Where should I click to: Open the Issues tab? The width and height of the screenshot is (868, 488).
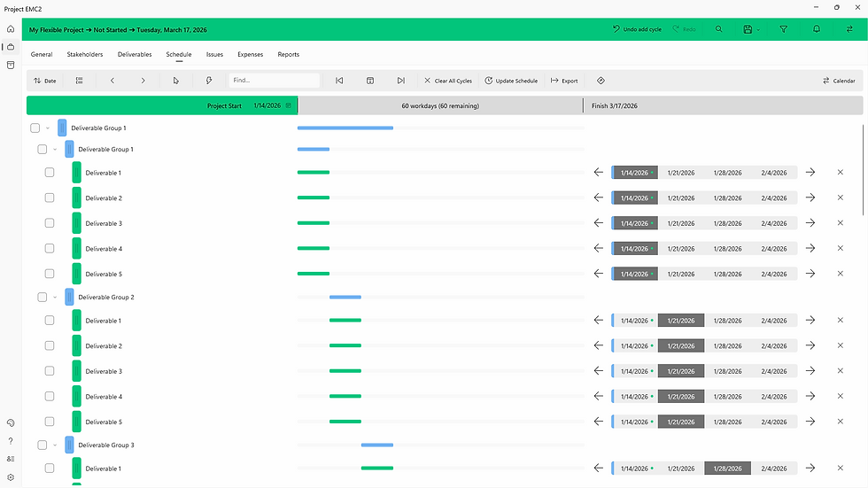point(214,54)
